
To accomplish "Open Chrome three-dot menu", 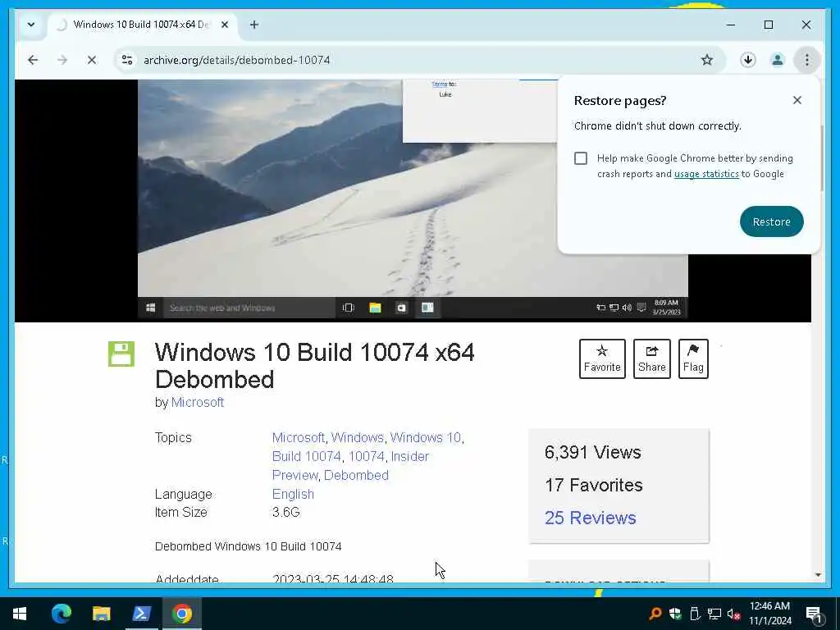I will 807,60.
